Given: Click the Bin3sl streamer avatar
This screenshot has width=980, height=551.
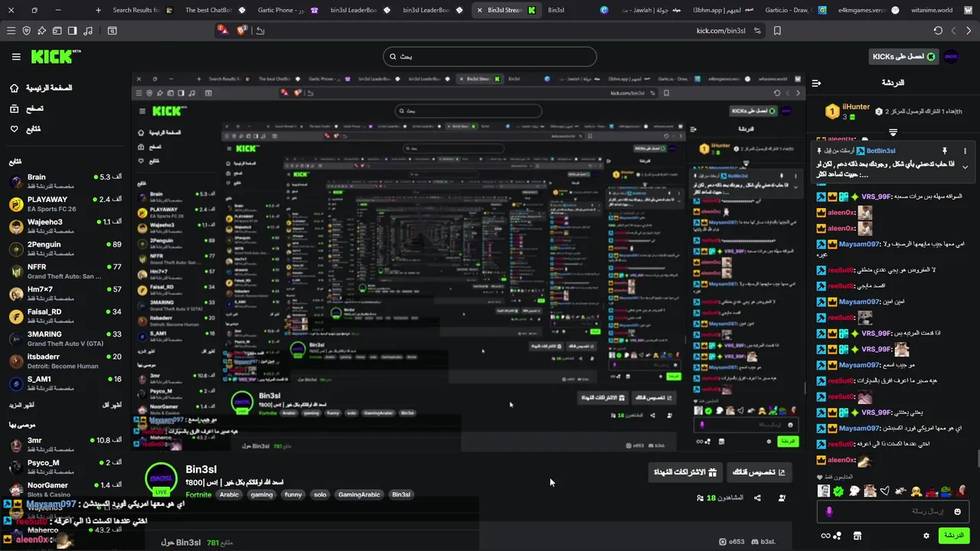Looking at the screenshot, I should 161,478.
